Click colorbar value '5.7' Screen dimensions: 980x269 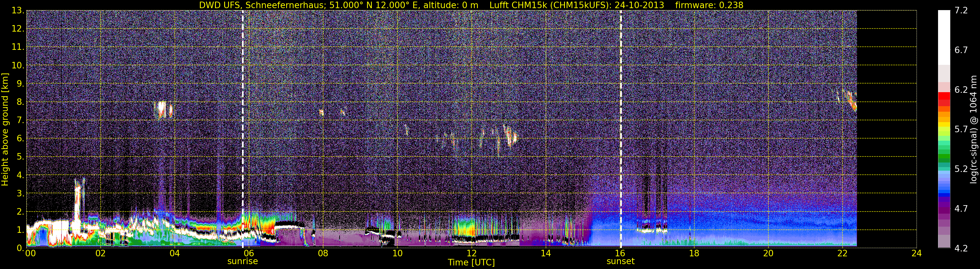[961, 130]
